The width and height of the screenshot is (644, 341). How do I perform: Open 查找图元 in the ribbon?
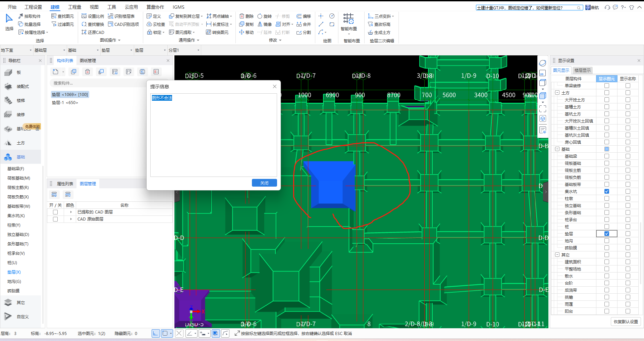(x=62, y=16)
